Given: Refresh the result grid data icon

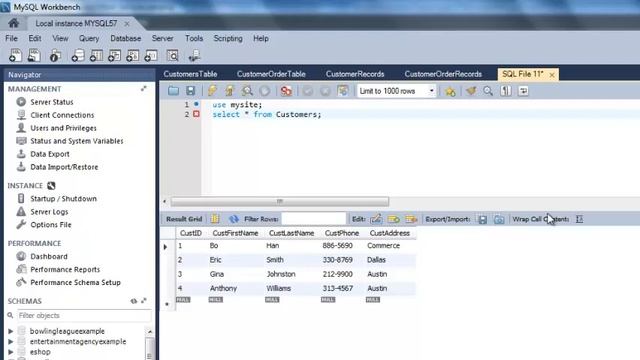Looking at the screenshot, I should click(233, 219).
